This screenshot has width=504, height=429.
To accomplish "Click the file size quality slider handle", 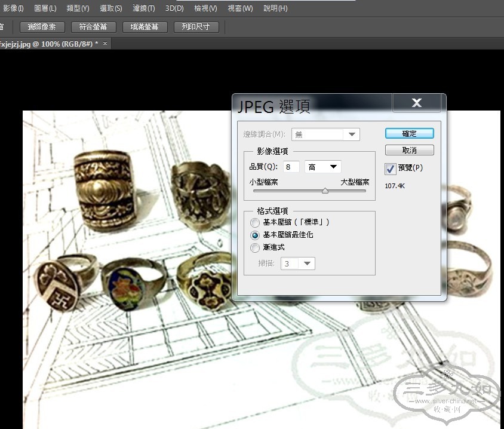I will 325,191.
